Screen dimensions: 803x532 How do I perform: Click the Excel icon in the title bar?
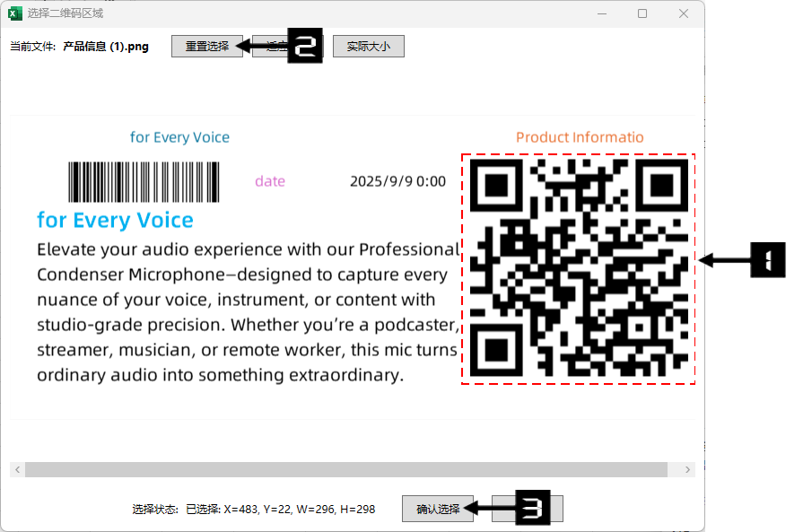tap(15, 13)
